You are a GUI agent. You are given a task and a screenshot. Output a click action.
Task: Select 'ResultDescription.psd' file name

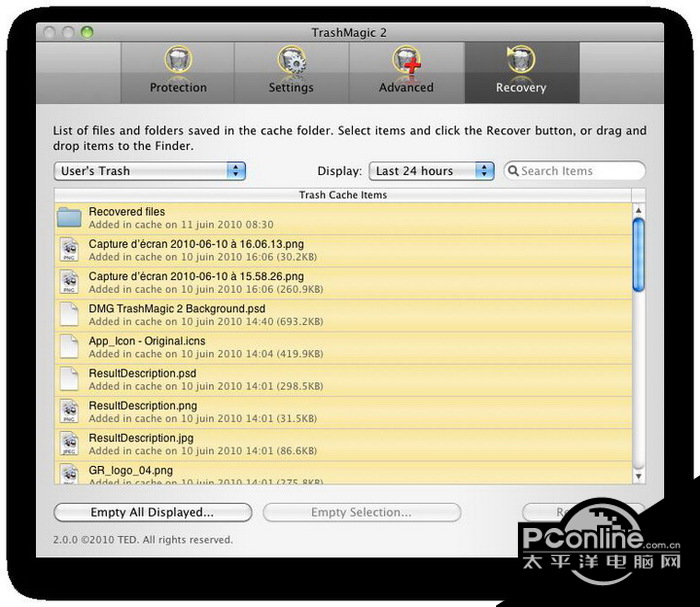click(142, 374)
